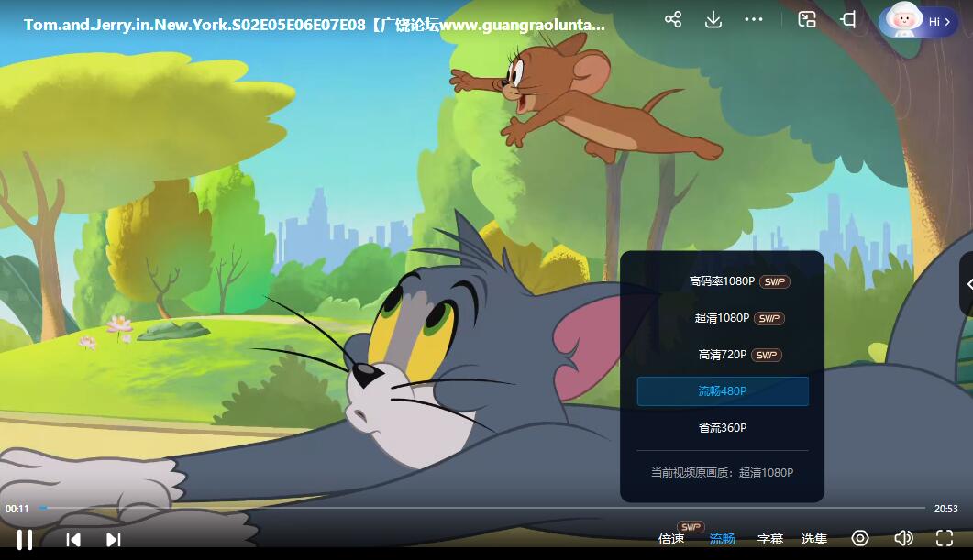Image resolution: width=973 pixels, height=560 pixels.
Task: Skip to the previous episode
Action: pyautogui.click(x=73, y=540)
